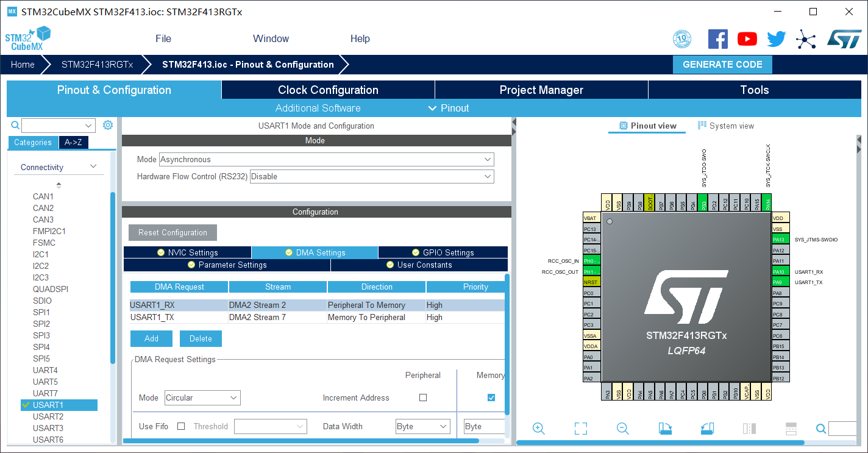Open the Peripheral Data Width Byte dropdown
Viewport: 868px width, 453px height.
[423, 426]
